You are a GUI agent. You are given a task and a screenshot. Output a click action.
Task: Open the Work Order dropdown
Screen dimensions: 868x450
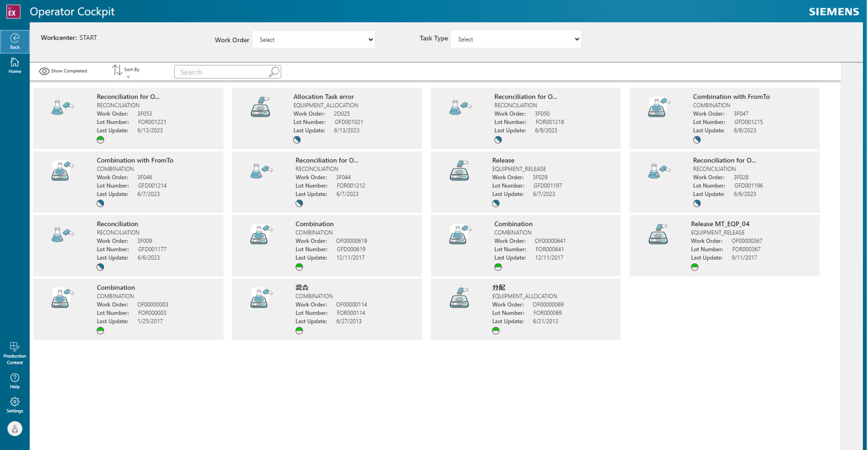tap(313, 40)
